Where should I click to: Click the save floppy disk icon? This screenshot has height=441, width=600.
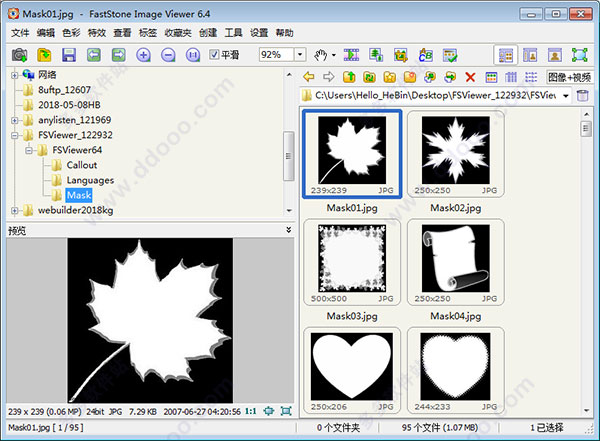[x=69, y=55]
